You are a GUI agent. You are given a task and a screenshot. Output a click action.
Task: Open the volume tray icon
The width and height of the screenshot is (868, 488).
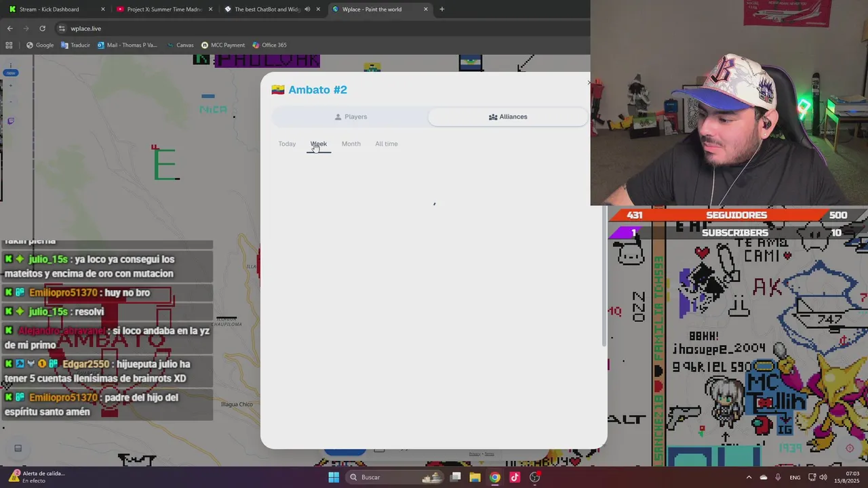[823, 477]
